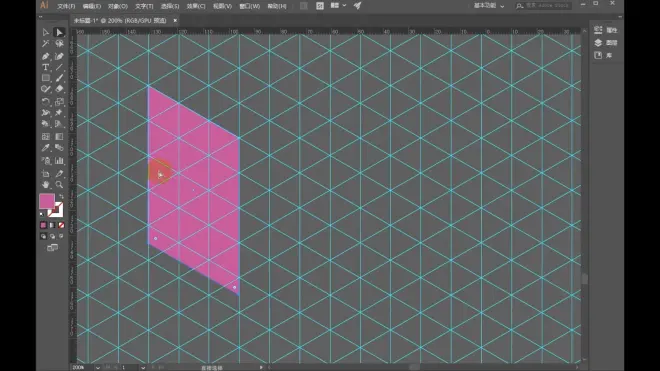Set fill to None (red slash)
The image size is (660, 371).
tap(61, 225)
